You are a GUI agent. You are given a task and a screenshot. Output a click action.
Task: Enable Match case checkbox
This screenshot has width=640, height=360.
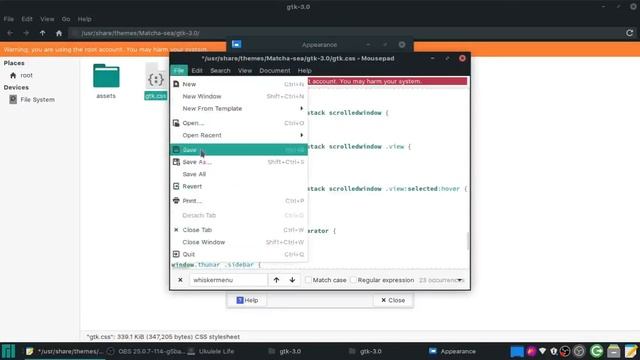[x=308, y=280]
